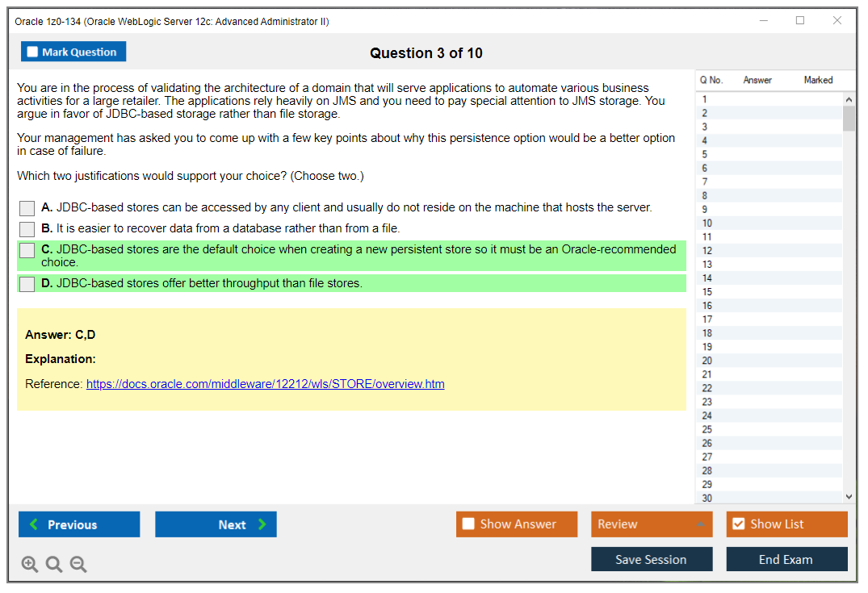
Task: Select question 5 in the list
Action: pos(769,154)
